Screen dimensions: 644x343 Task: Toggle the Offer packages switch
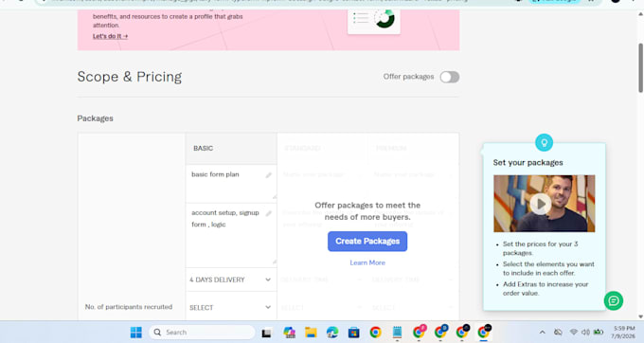[x=449, y=77]
